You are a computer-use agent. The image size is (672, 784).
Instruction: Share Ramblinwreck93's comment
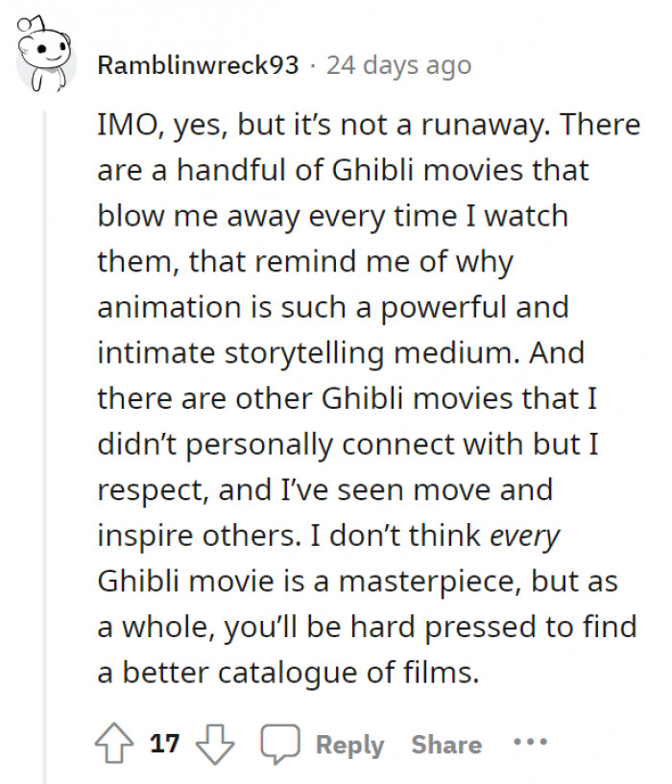(447, 743)
